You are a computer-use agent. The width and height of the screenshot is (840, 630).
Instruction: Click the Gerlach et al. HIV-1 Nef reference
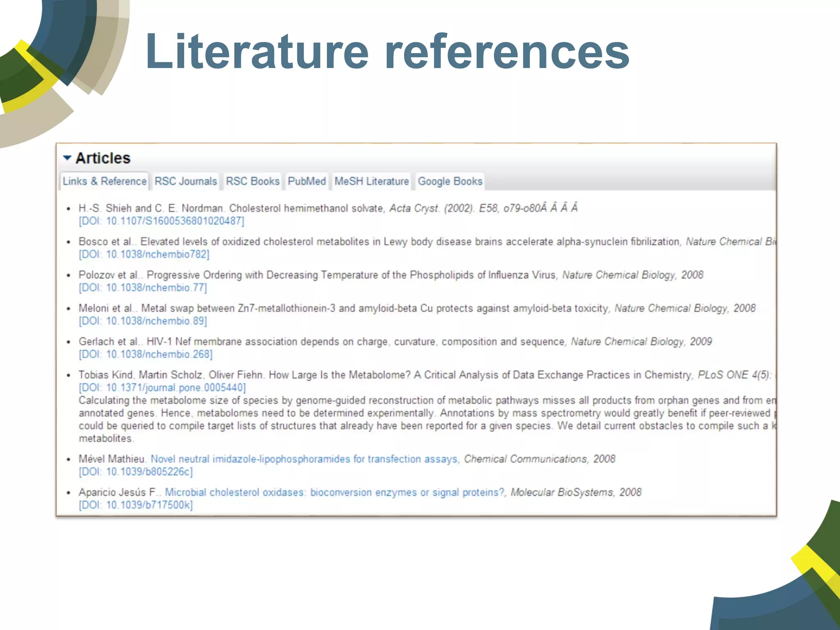395,341
